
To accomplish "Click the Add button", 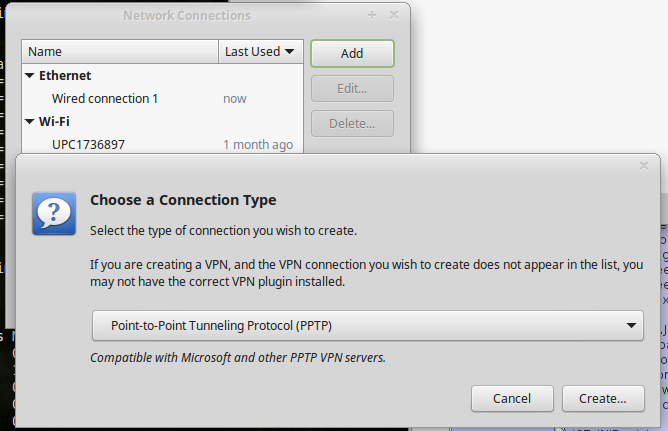I will [x=352, y=53].
